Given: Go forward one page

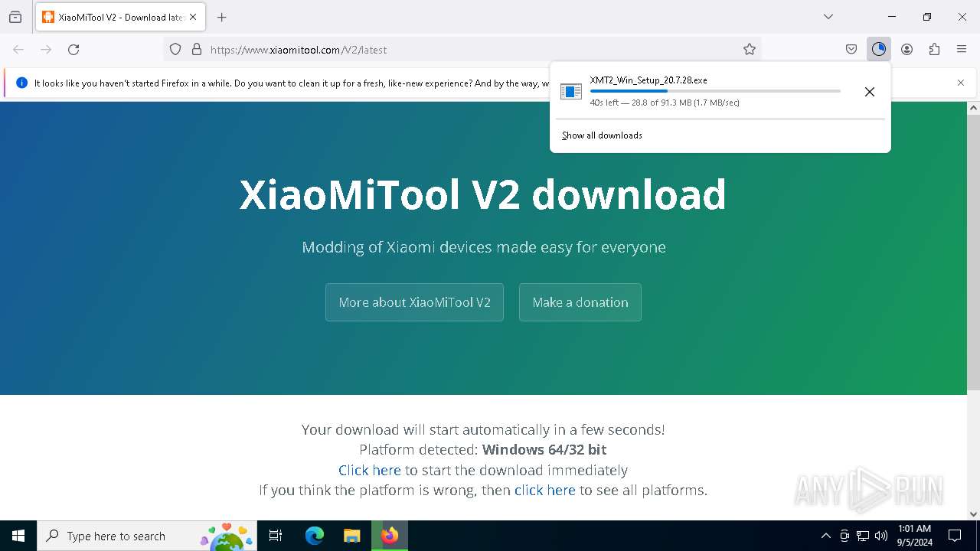Looking at the screenshot, I should pos(46,49).
